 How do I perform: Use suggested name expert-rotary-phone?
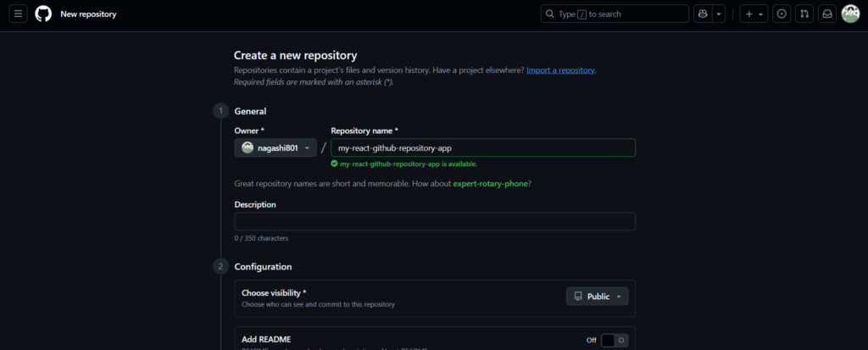[492, 184]
